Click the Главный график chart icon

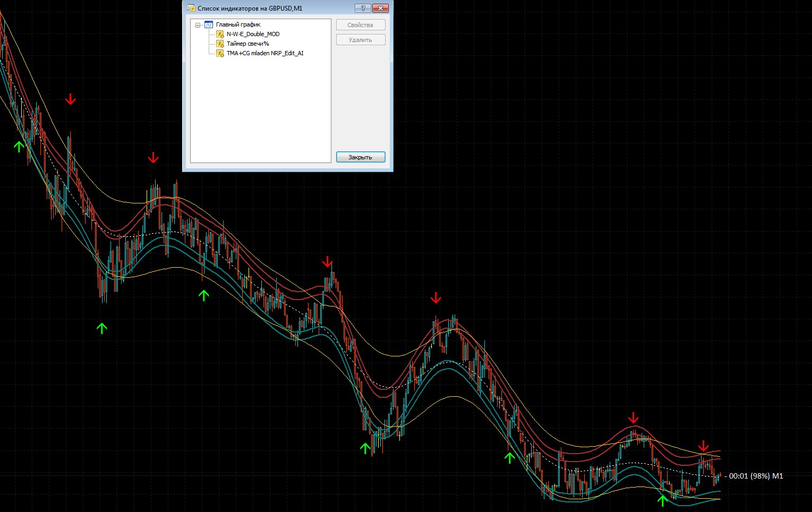pyautogui.click(x=208, y=24)
